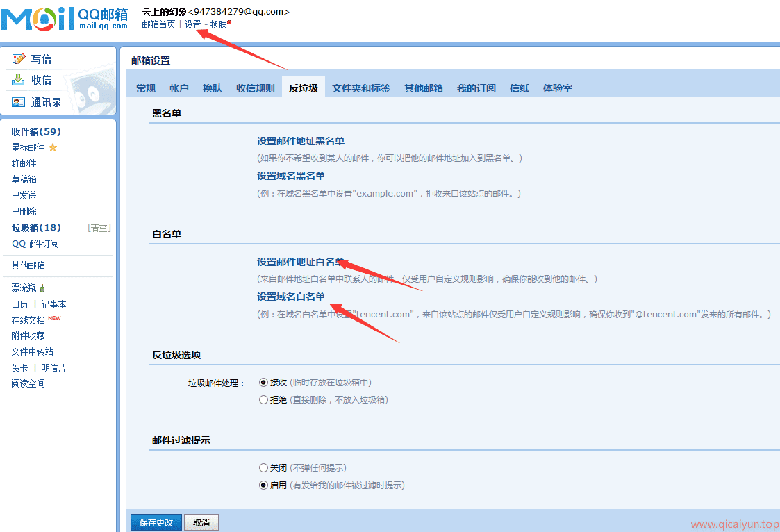Open 设置域名黑名单 link
This screenshot has height=532, width=780.
click(x=290, y=176)
